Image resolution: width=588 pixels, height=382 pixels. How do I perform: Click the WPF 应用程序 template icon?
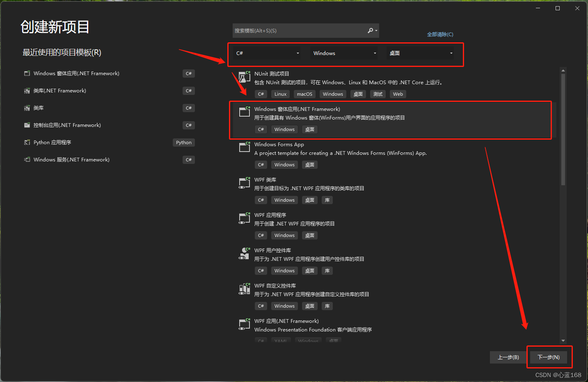pyautogui.click(x=245, y=218)
